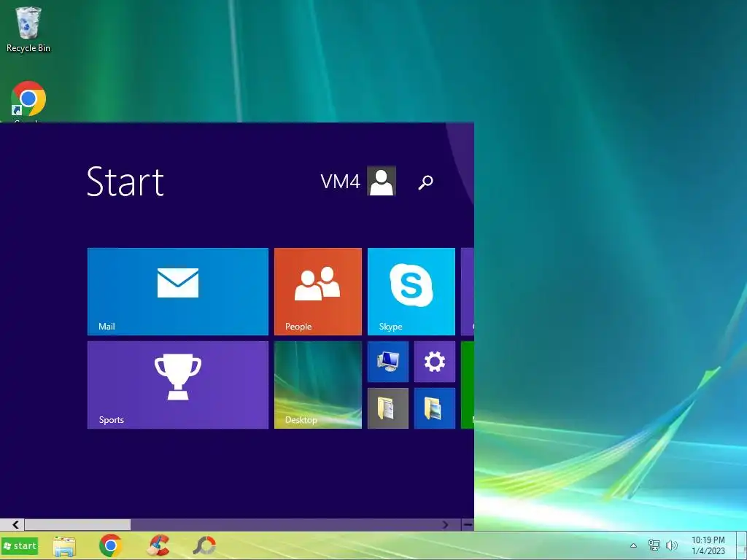The height and width of the screenshot is (560, 747).
Task: Open the Recycle Bin desktop icon
Action: pyautogui.click(x=28, y=29)
